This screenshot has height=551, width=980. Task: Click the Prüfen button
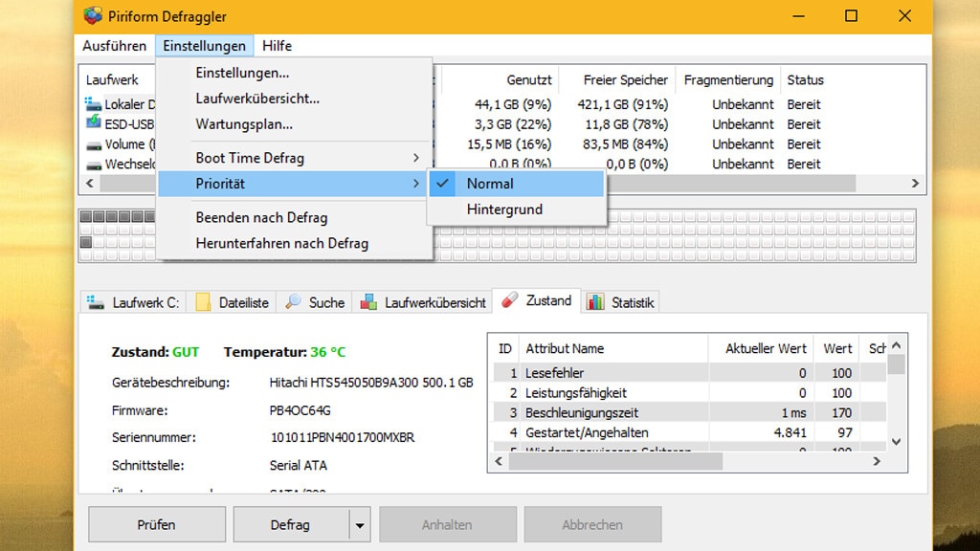point(157,525)
